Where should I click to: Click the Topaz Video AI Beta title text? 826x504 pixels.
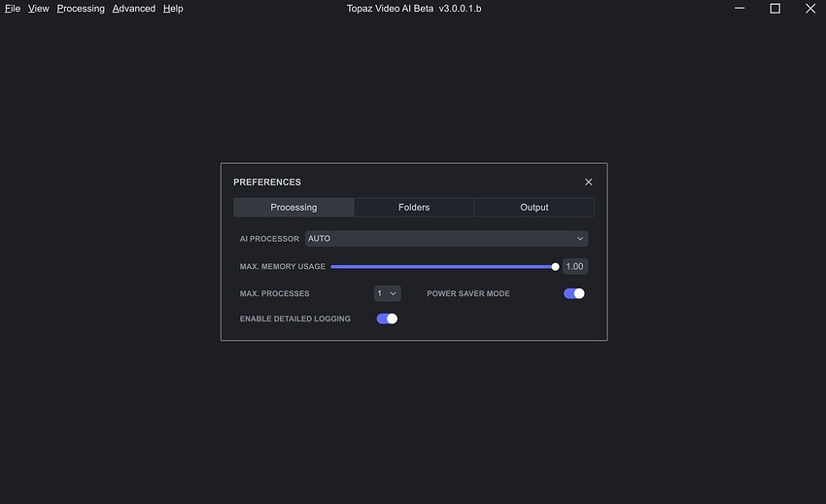click(414, 9)
